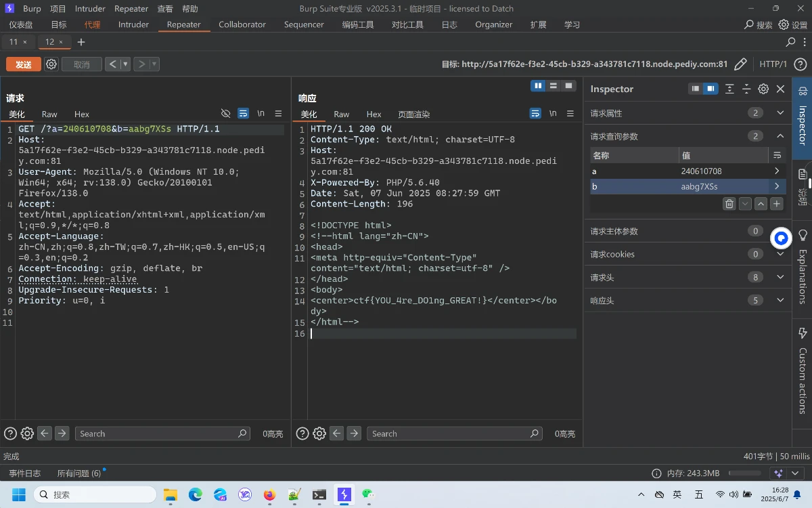Screen dimensions: 812x508
Task: Open details arrow for parameter a
Action: click(x=776, y=171)
